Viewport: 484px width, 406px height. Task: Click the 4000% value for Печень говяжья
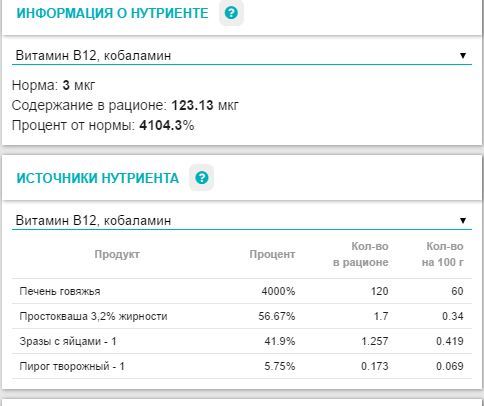(x=278, y=291)
